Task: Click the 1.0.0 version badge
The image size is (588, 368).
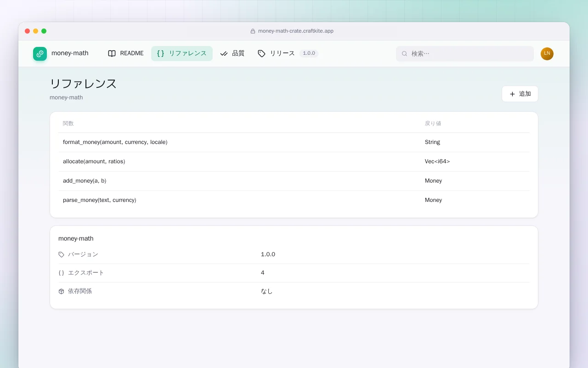Action: point(309,53)
